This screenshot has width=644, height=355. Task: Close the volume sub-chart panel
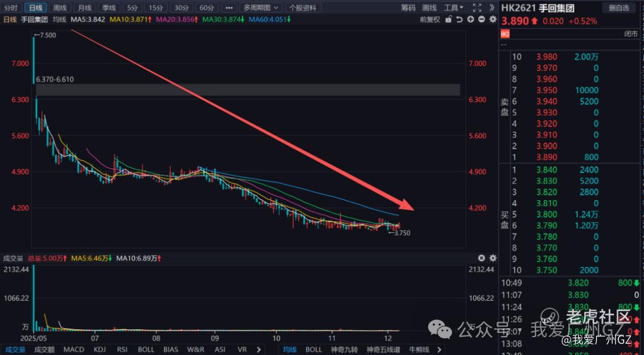click(x=481, y=258)
